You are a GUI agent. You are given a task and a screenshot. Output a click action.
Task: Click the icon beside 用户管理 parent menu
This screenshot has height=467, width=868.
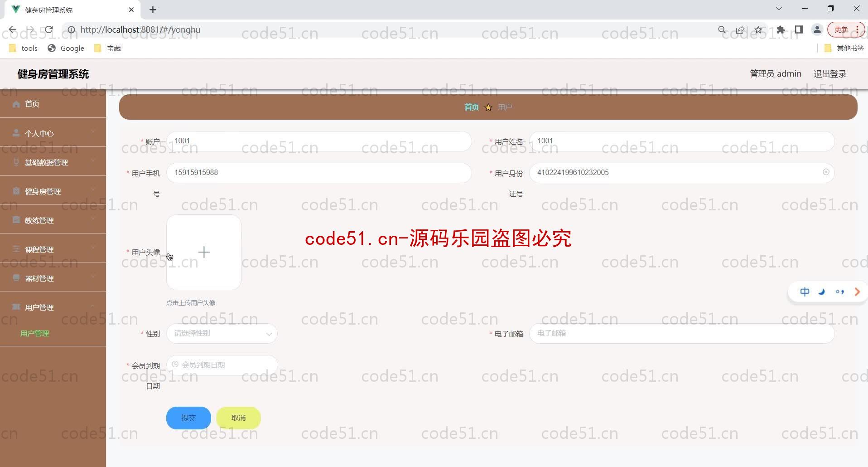tap(16, 307)
